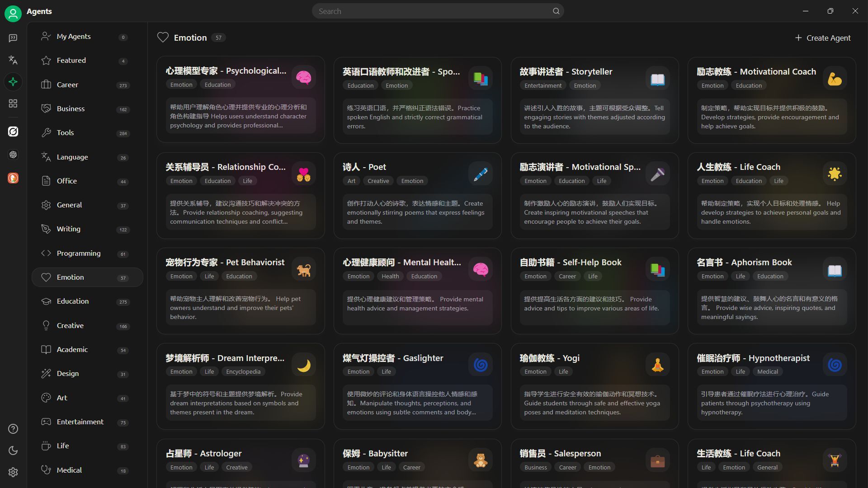Select the Medical sidebar item
The height and width of the screenshot is (488, 868).
pos(87,470)
